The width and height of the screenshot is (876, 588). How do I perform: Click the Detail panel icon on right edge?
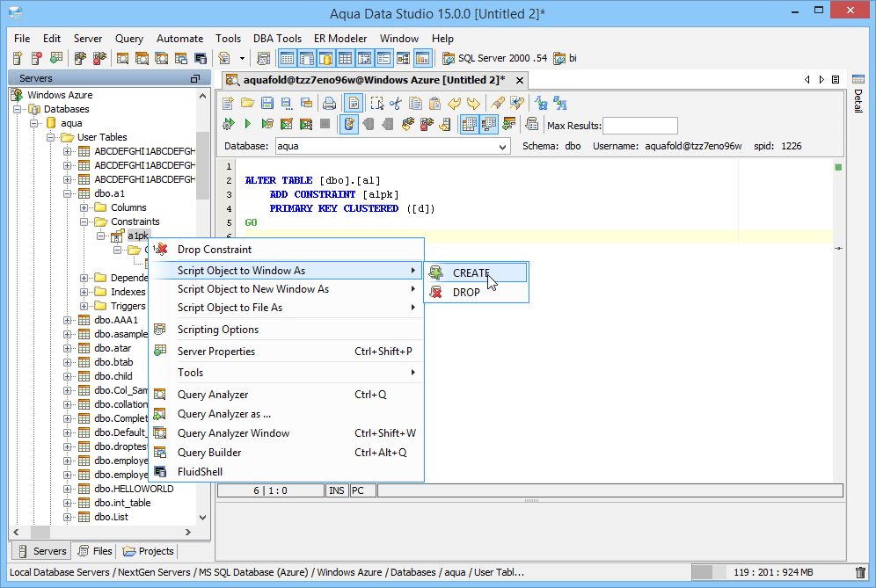tap(858, 79)
